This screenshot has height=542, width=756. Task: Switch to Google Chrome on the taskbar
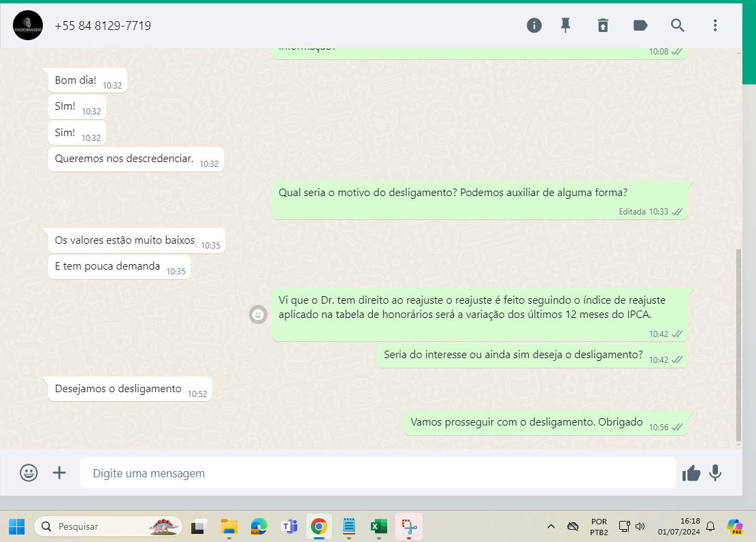(x=318, y=526)
